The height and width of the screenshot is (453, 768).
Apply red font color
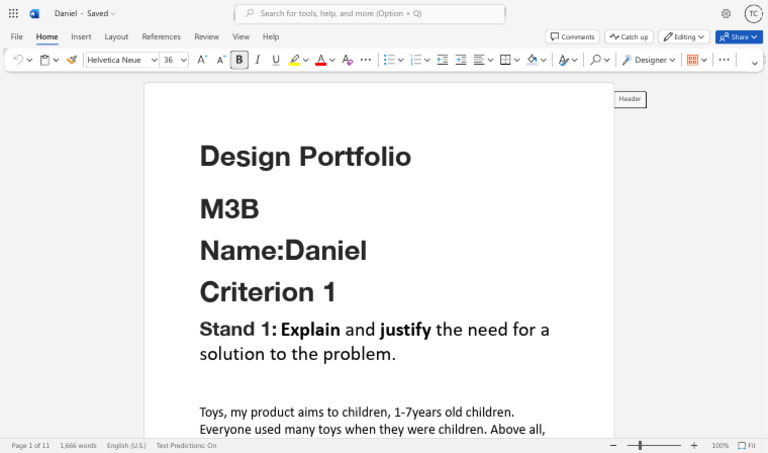click(321, 60)
